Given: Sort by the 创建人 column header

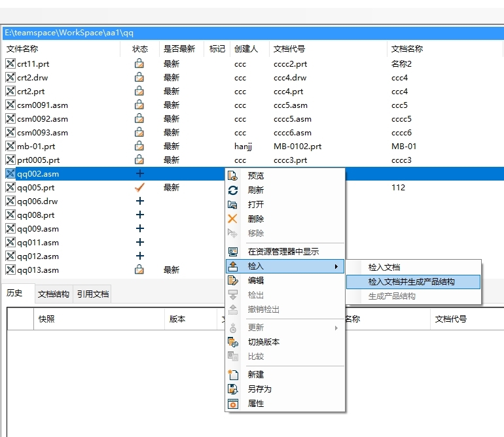Looking at the screenshot, I should 250,49.
